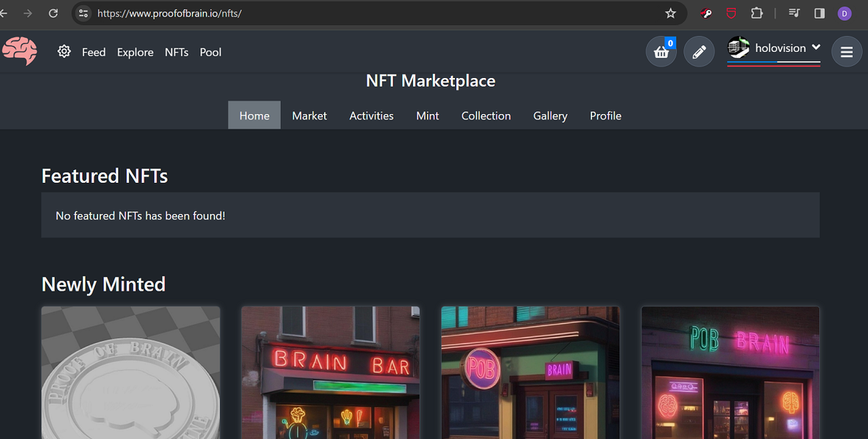Image resolution: width=868 pixels, height=439 pixels.
Task: Go forward with the browser arrow
Action: click(x=28, y=13)
